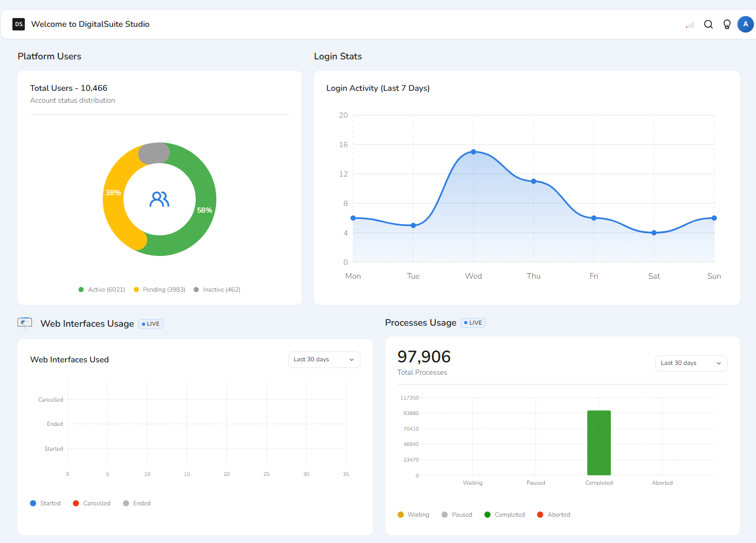Click the Ended y-axis label
The height and width of the screenshot is (543, 756).
point(55,424)
